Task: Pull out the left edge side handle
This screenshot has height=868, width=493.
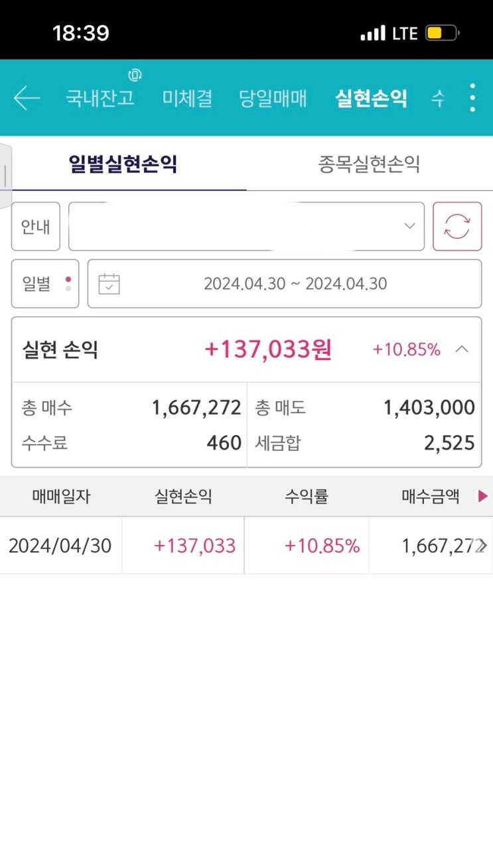Action: coord(5,175)
